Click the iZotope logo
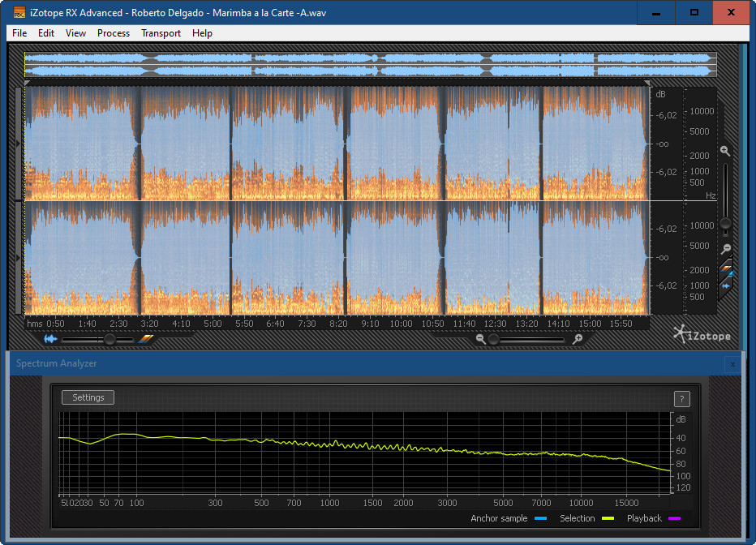Viewport: 756px width, 545px height. pos(702,333)
